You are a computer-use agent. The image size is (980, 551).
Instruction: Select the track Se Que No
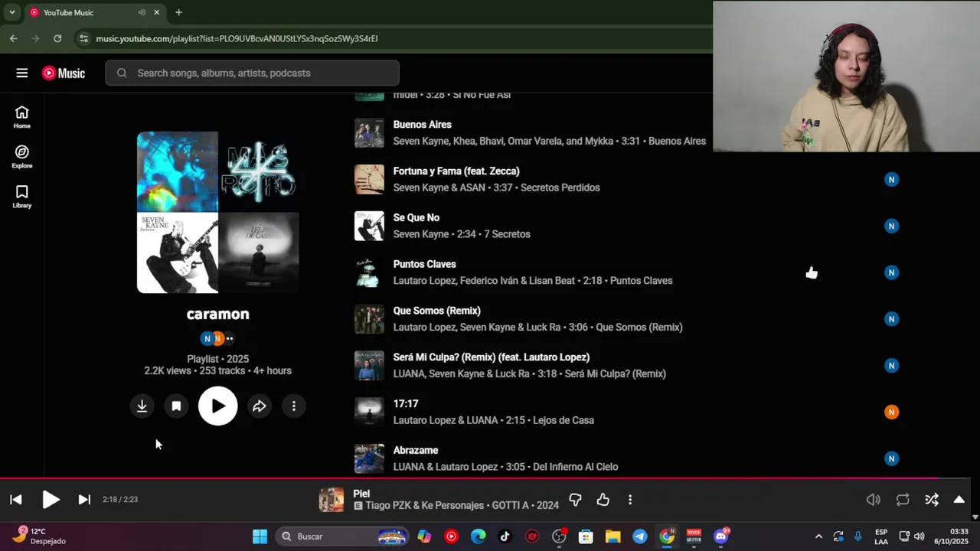[416, 217]
